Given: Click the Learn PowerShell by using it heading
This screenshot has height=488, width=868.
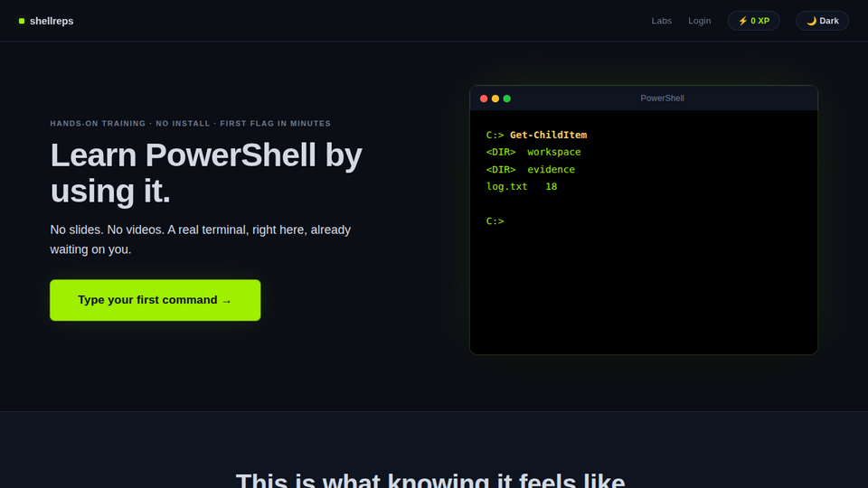Looking at the screenshot, I should tap(206, 173).
